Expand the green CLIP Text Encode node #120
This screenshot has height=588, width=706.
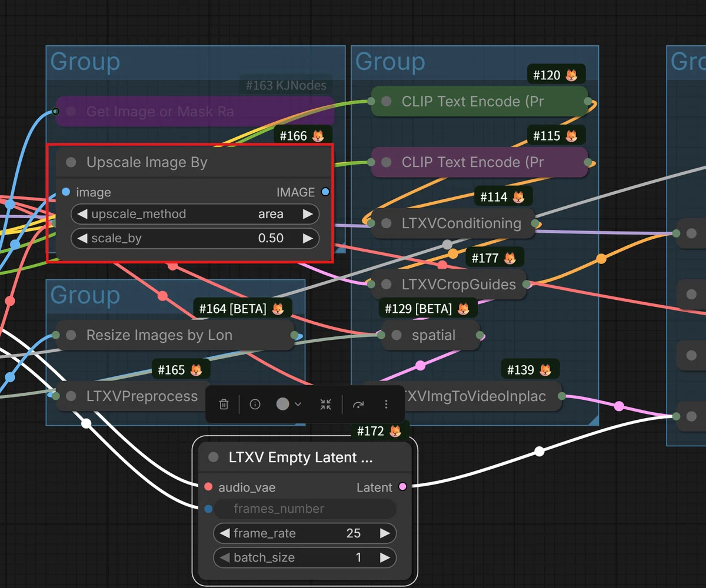pos(387,101)
